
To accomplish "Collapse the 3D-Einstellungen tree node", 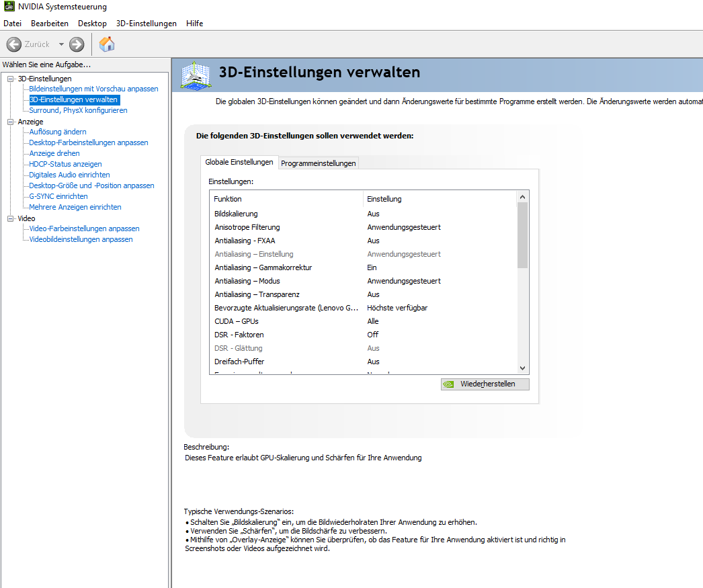I will 10,79.
